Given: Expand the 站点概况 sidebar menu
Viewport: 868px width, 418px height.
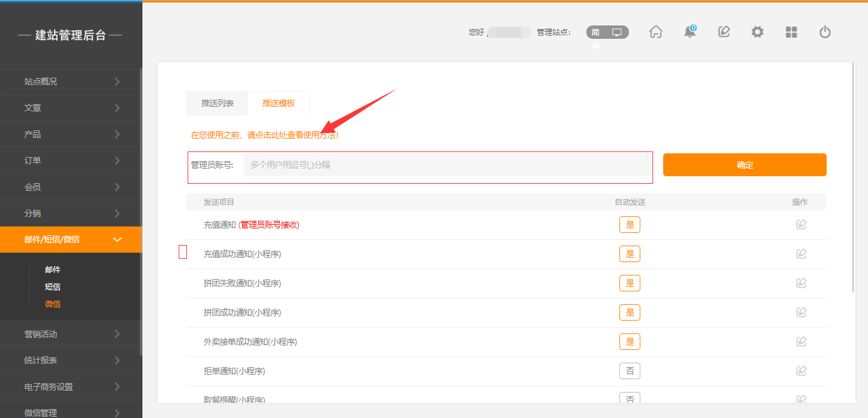Looking at the screenshot, I should pos(71,81).
